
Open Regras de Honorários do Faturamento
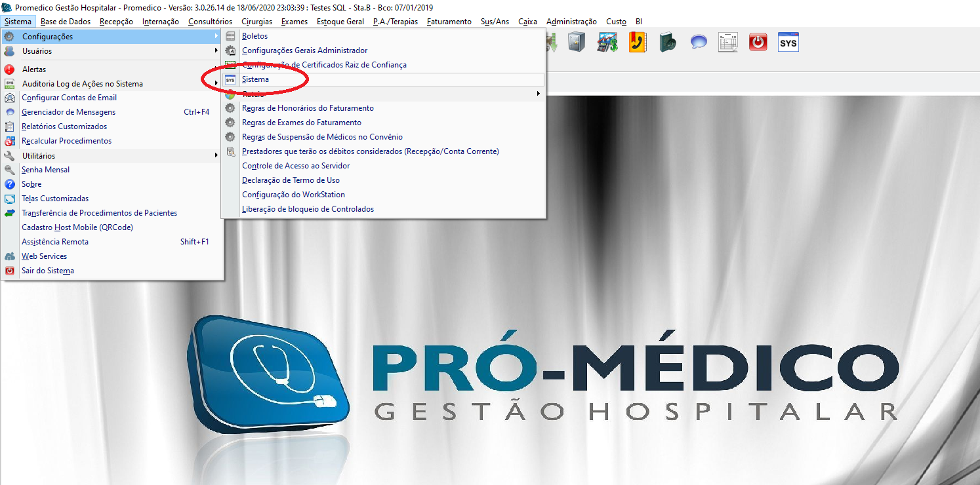click(x=383, y=108)
